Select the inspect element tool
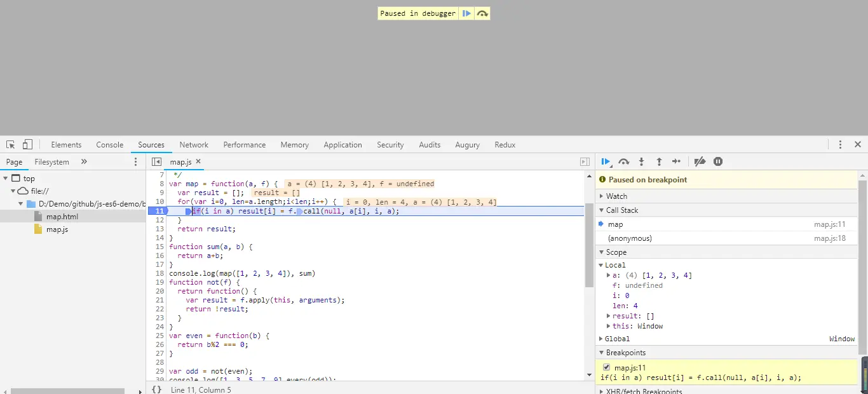 tap(11, 145)
